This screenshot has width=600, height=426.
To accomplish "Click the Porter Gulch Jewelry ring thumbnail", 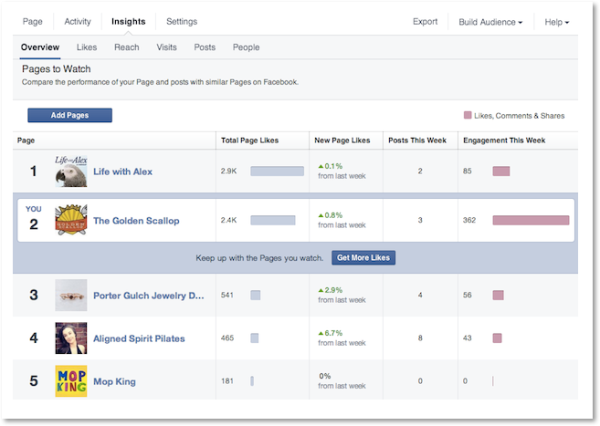I will tap(71, 295).
